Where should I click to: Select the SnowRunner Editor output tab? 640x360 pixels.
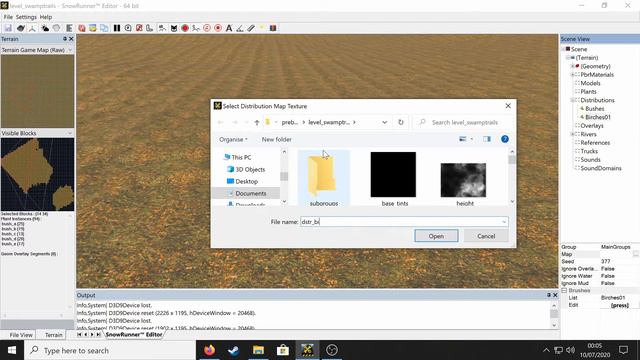click(x=134, y=334)
